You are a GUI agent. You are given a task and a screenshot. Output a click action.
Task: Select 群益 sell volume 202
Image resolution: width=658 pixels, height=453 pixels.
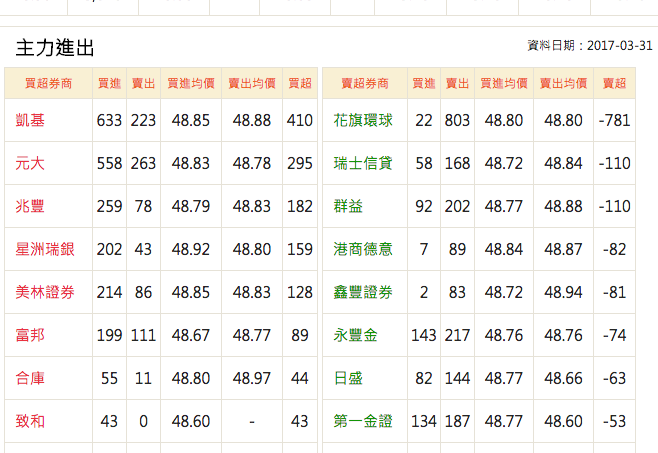[457, 206]
